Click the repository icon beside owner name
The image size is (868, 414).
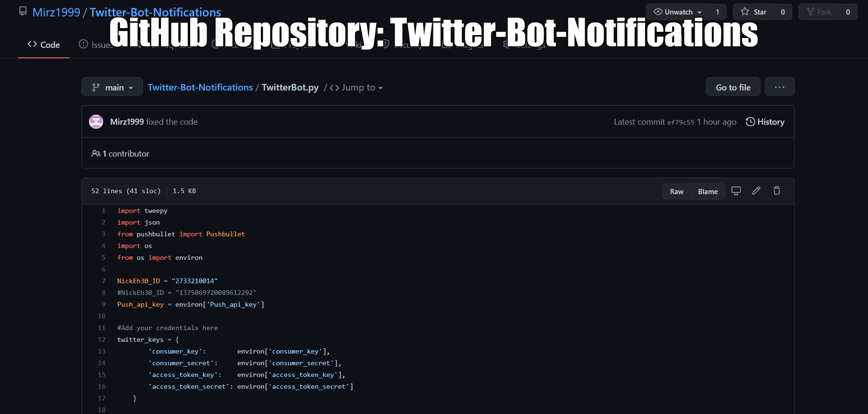coord(23,11)
